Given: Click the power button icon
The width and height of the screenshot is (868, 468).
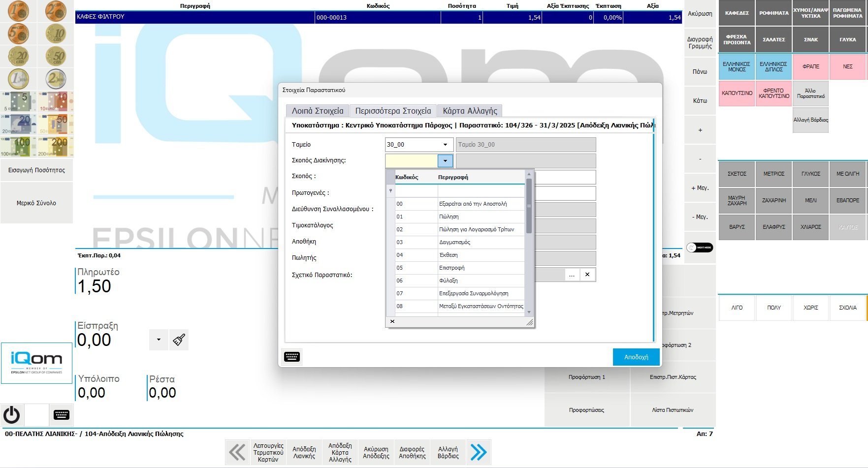Looking at the screenshot, I should point(12,415).
